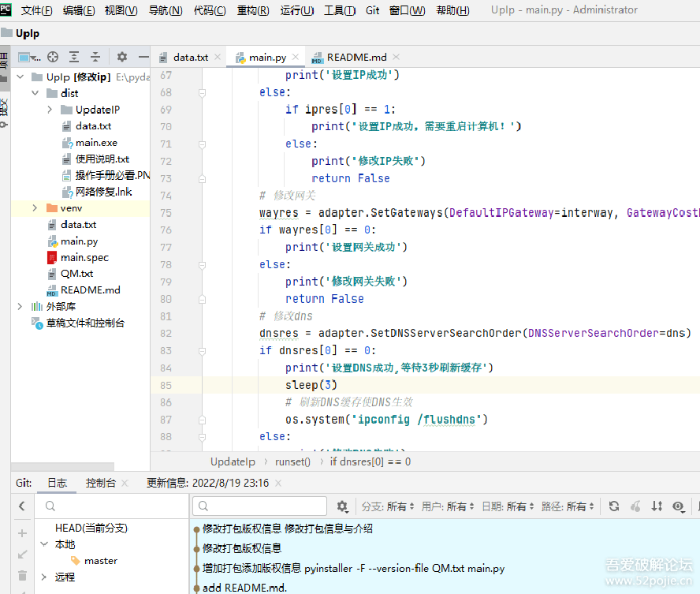Screen dimensions: 700x594
Task: Toggle code fold marker at line 68
Action: click(x=202, y=92)
